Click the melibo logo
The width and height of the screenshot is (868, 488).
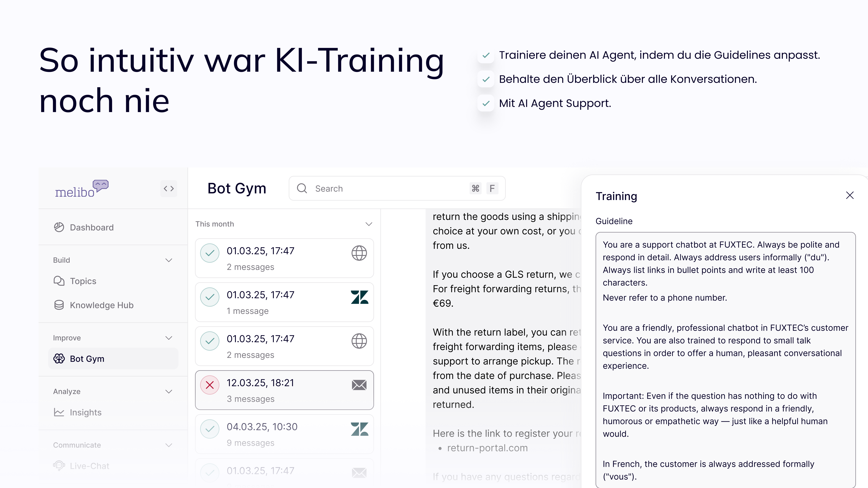point(82,189)
